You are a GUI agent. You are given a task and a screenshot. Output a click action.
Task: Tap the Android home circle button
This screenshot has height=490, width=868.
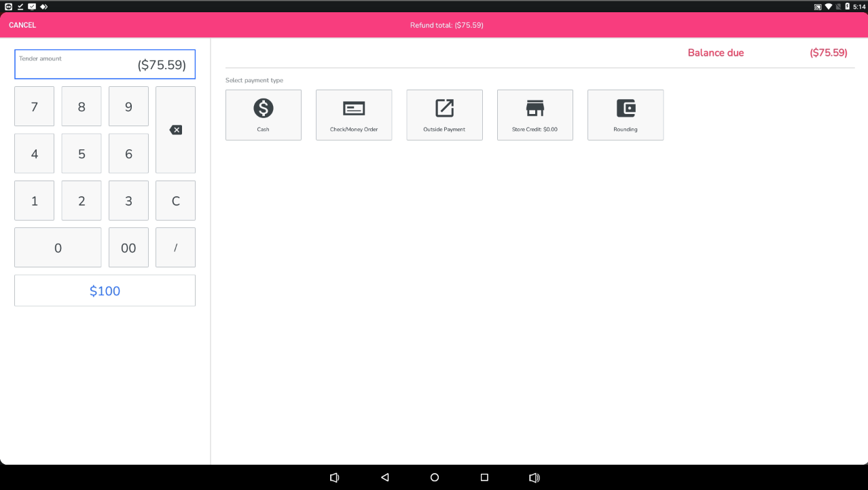point(435,477)
